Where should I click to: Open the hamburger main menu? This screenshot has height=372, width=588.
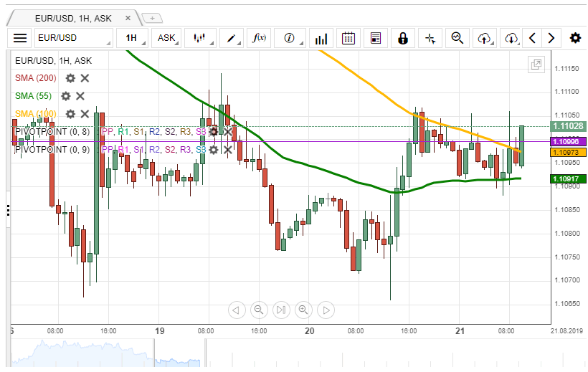click(20, 38)
